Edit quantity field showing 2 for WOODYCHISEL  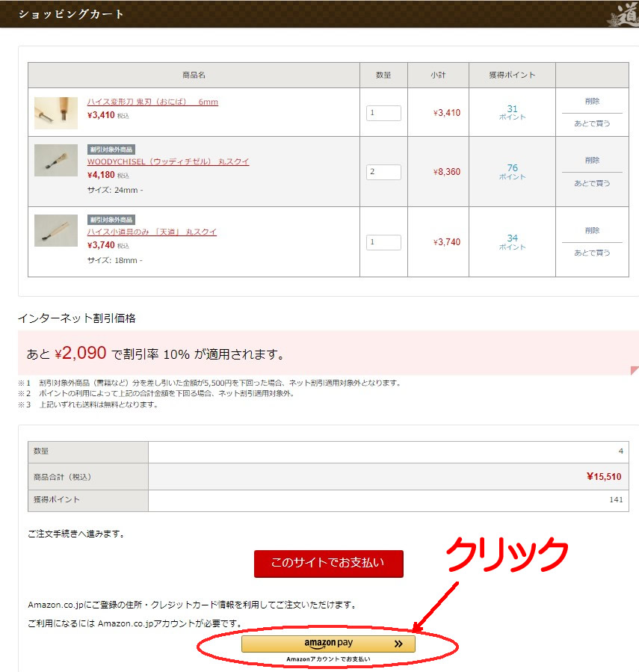383,172
